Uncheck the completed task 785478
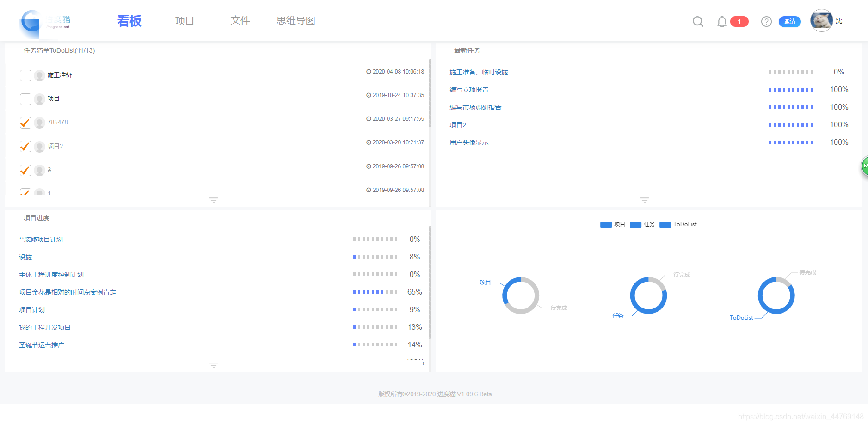This screenshot has width=868, height=425. point(25,123)
